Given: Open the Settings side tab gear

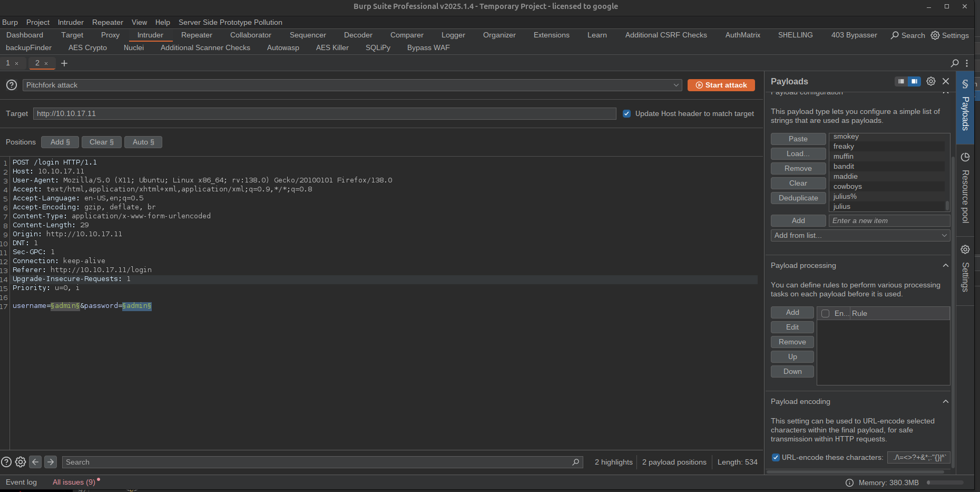Looking at the screenshot, I should 965,249.
